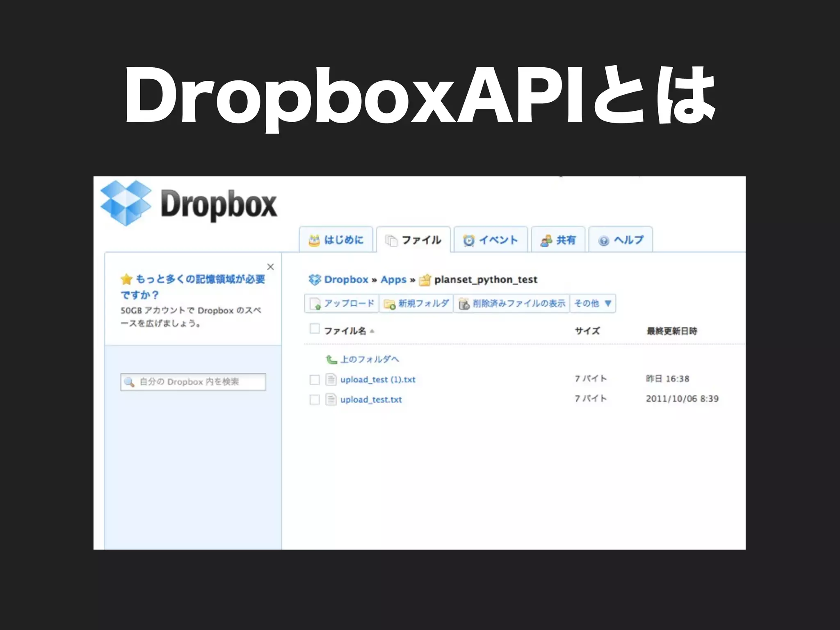
Task: Open the ヘルプ tab
Action: click(621, 240)
